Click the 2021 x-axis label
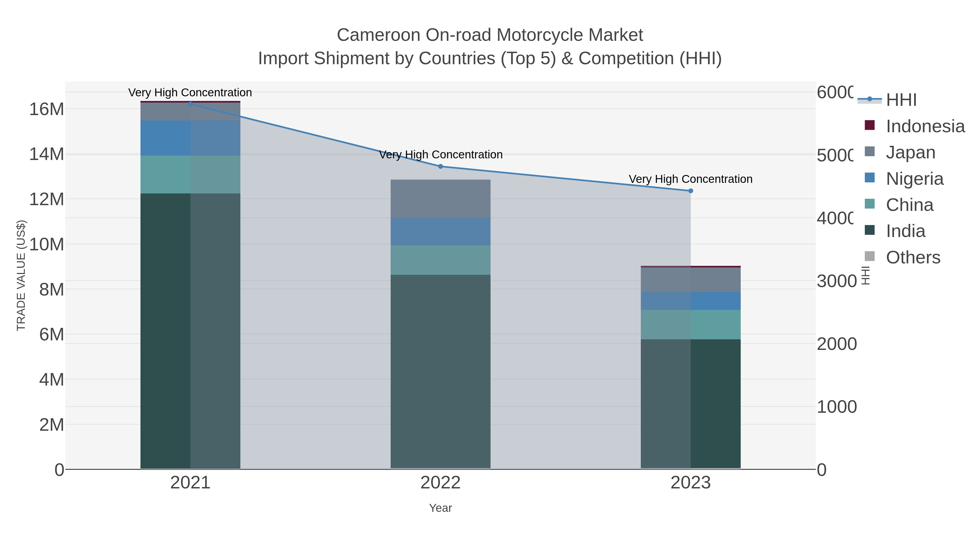The height and width of the screenshot is (551, 980). (x=190, y=483)
